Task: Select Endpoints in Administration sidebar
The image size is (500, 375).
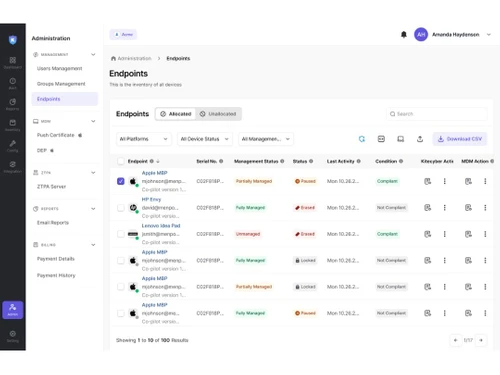Action: [x=65, y=99]
